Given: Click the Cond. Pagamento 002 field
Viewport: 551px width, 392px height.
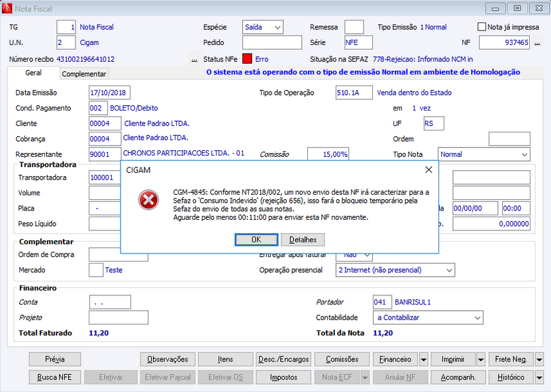Looking at the screenshot, I should (98, 108).
